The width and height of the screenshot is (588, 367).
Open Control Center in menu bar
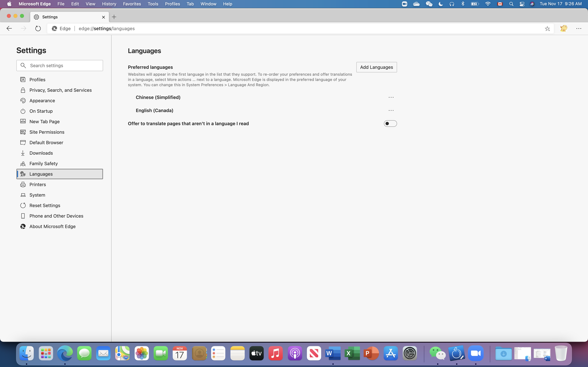522,4
